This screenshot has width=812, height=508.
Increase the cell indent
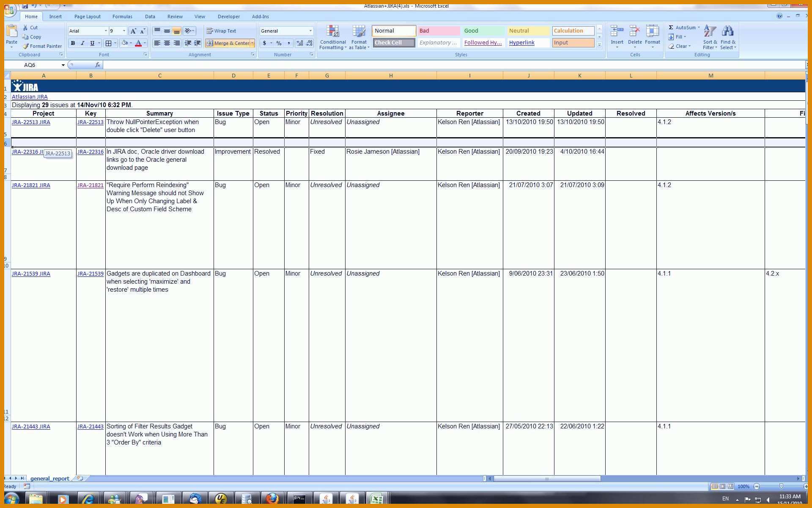point(198,43)
